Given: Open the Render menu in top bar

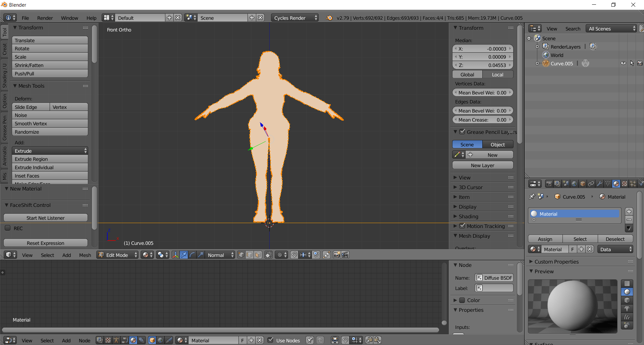Looking at the screenshot, I should (x=45, y=18).
